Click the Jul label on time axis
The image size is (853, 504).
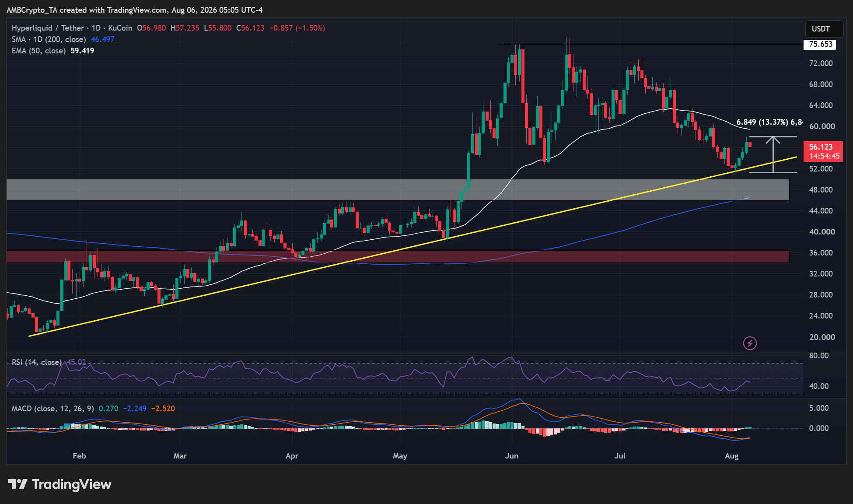620,456
